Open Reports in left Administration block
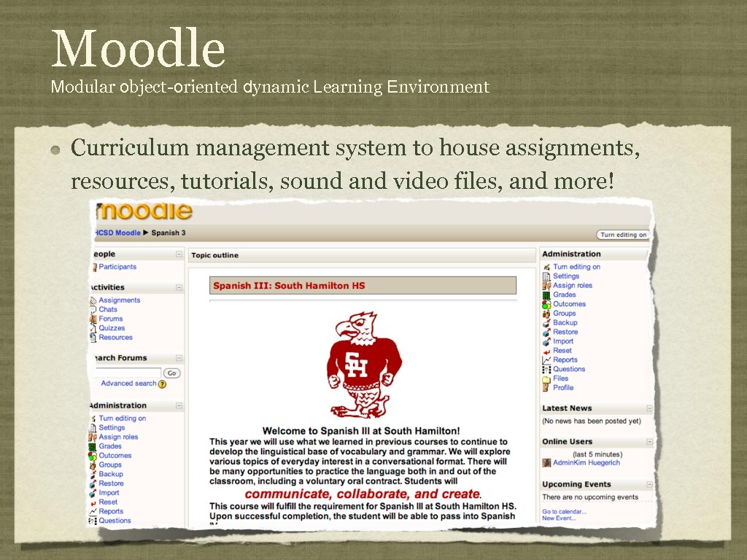 (x=111, y=511)
